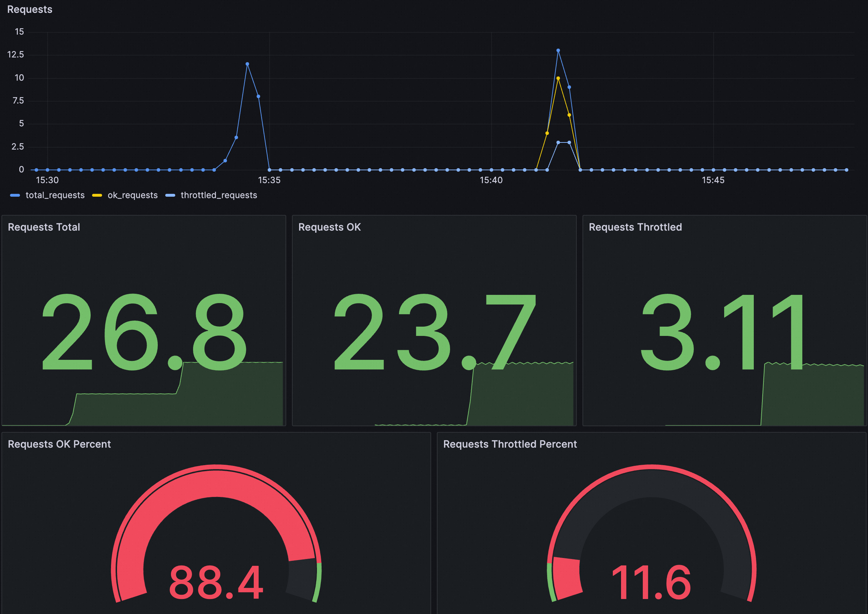
Task: Click the 88.4 gauge value
Action: coord(216,583)
